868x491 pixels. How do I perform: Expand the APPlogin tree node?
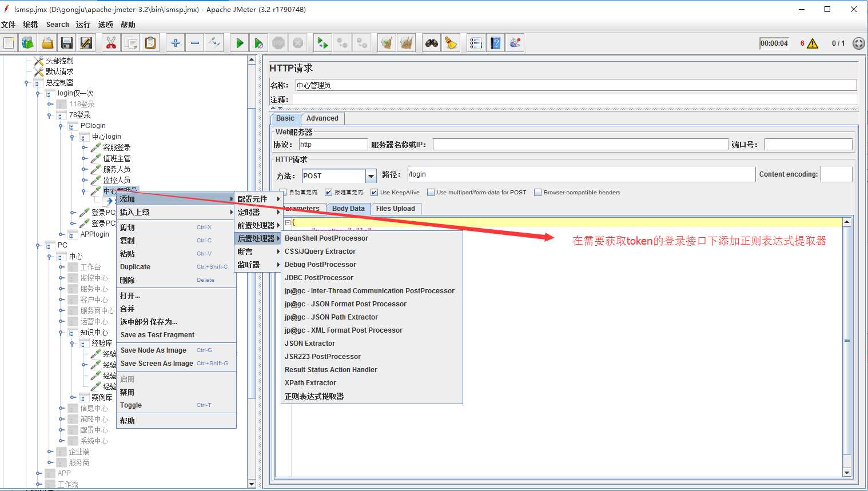pos(61,234)
